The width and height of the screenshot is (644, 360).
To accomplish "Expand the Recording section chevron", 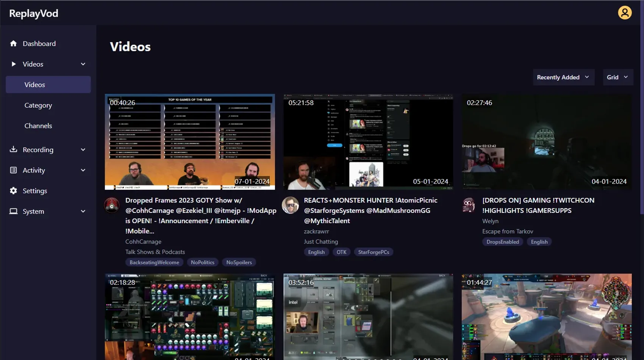I will coord(83,150).
